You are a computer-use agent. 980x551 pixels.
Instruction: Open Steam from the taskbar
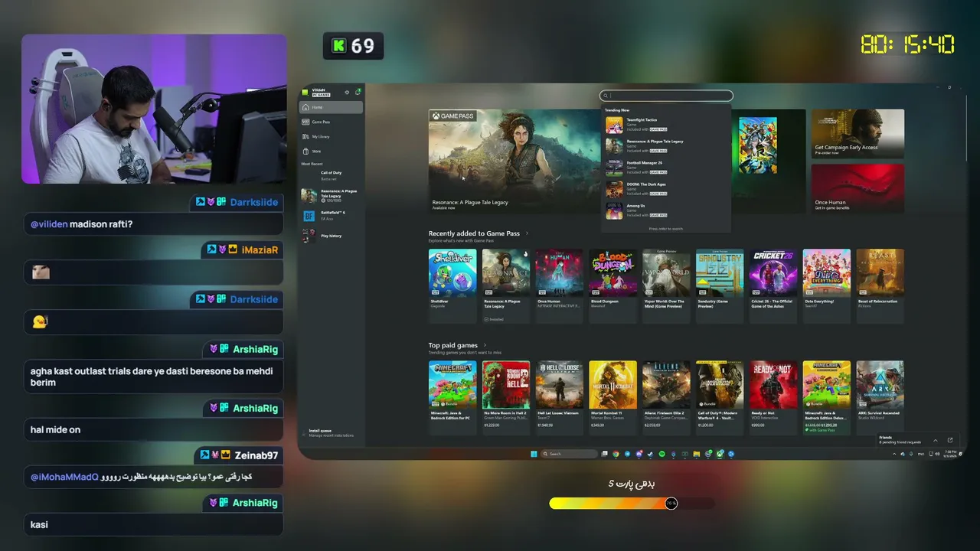[x=650, y=454]
